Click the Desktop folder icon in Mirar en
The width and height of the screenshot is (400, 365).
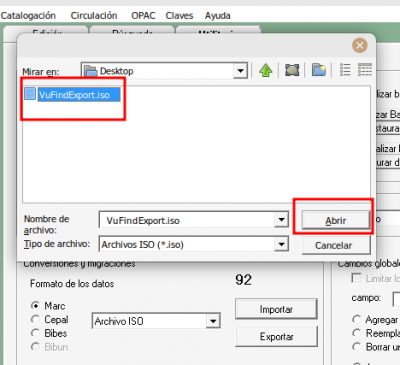tap(90, 71)
